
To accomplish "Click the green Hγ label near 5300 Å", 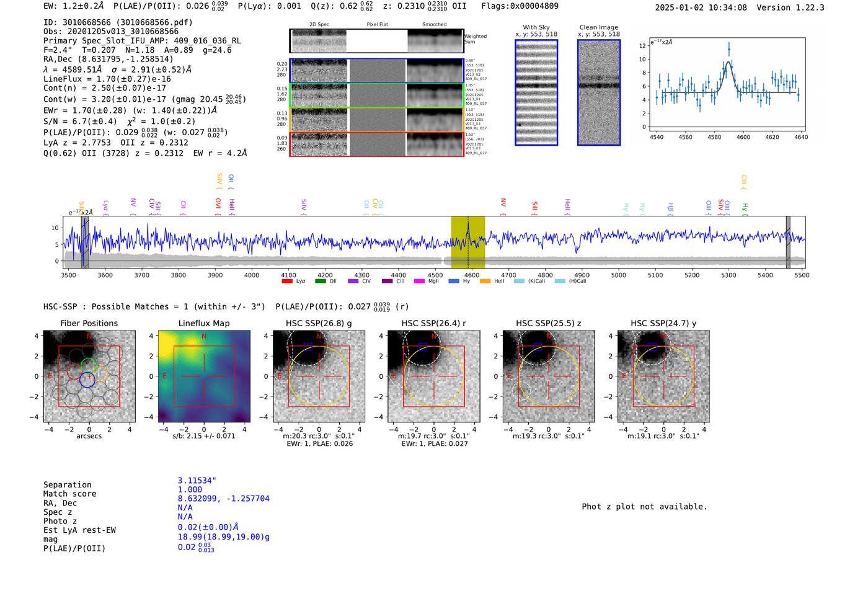I will pyautogui.click(x=745, y=208).
